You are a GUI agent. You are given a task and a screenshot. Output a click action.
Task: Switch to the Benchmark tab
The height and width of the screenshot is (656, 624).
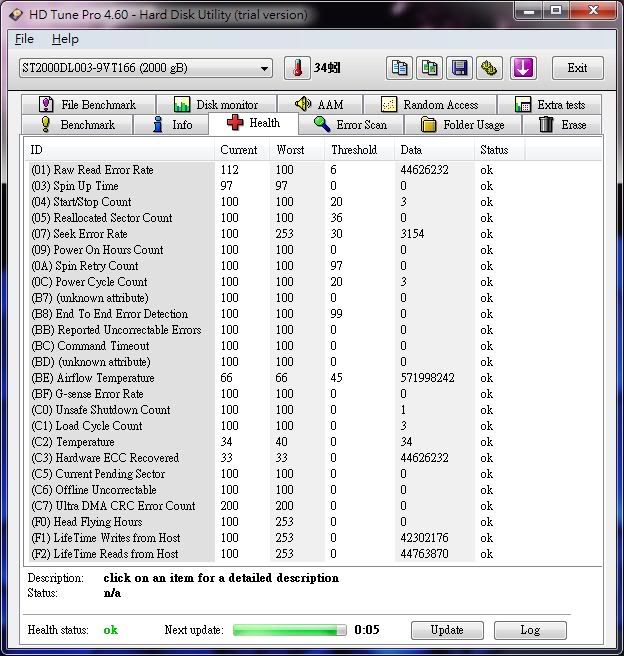coord(77,125)
